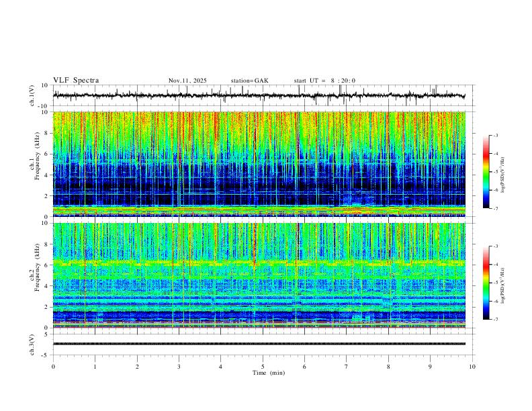Click the date text "Nov.11, 2025"
Screen dimensions: 532x411
(187, 81)
